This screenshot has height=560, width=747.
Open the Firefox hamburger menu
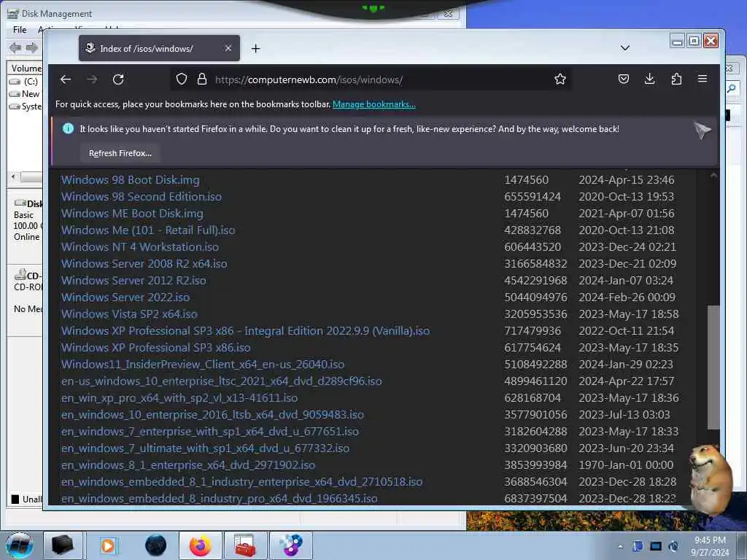[703, 79]
